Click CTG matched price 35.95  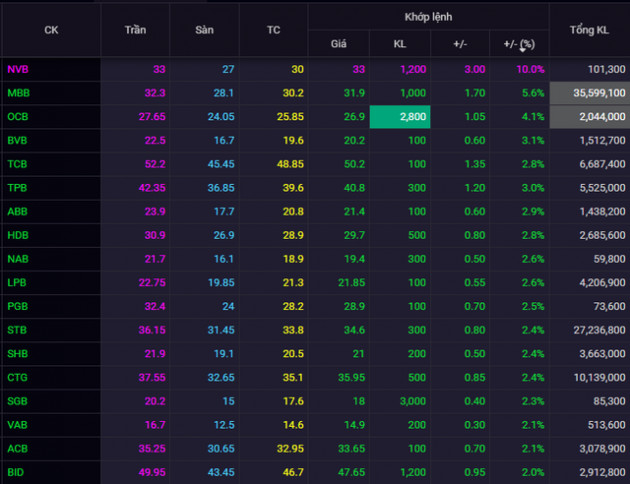[x=352, y=377]
